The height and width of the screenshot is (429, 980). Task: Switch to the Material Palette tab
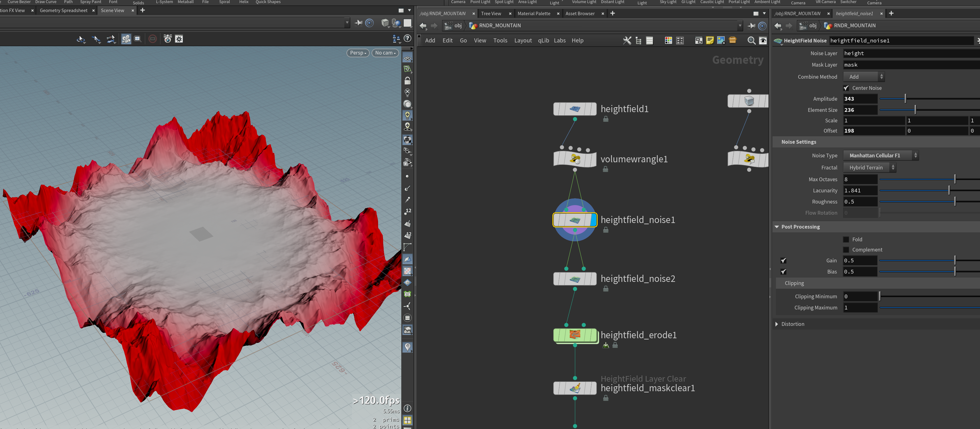click(x=534, y=13)
